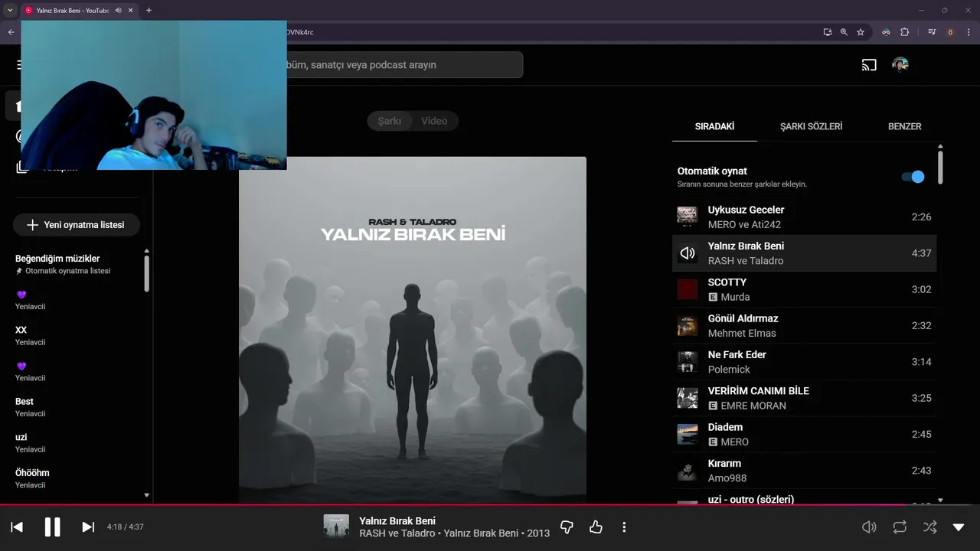
Task: Click Yeni oynatma listesi button
Action: 76,225
